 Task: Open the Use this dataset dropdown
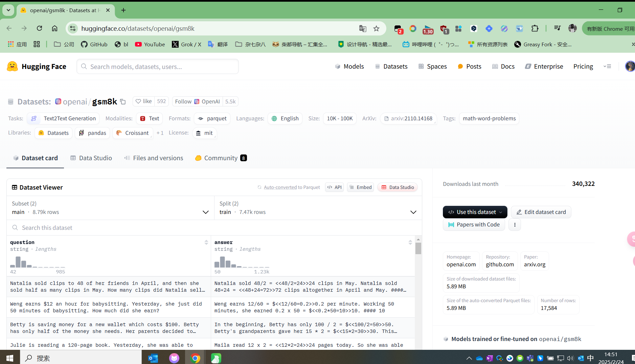coord(475,212)
